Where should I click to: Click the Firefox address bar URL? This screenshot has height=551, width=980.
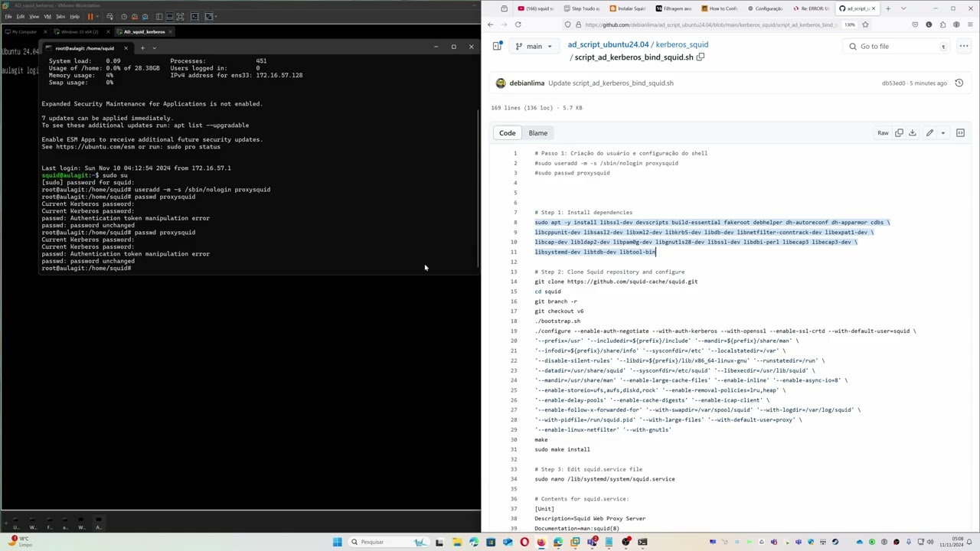(710, 24)
